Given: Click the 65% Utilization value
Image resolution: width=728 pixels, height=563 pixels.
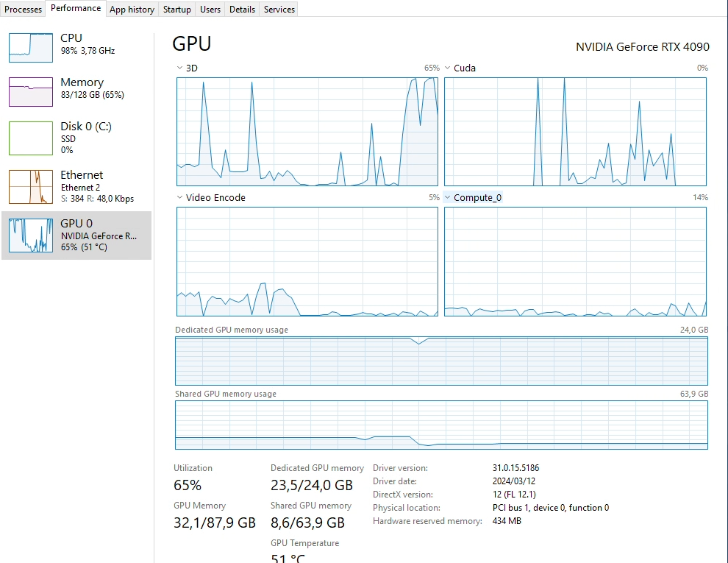Looking at the screenshot, I should (188, 486).
